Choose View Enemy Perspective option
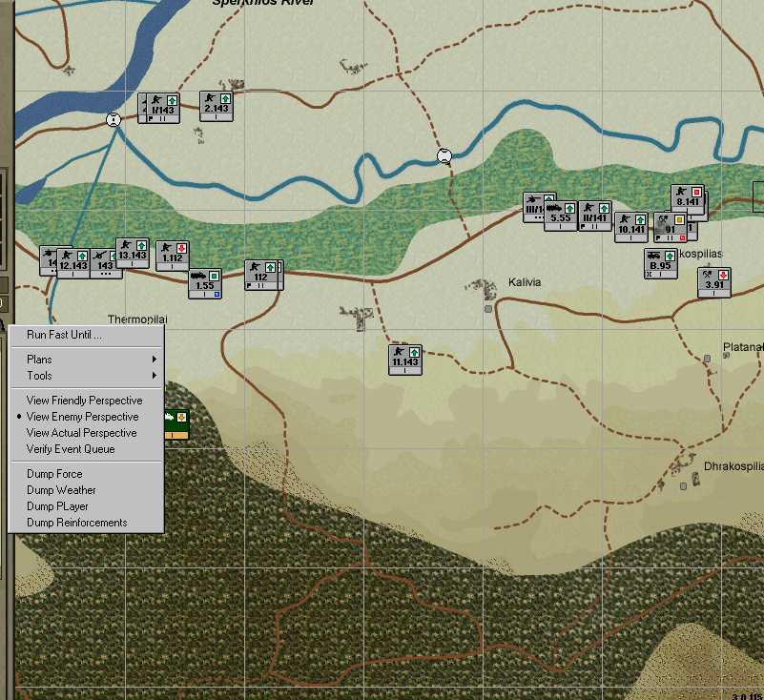 [x=86, y=417]
